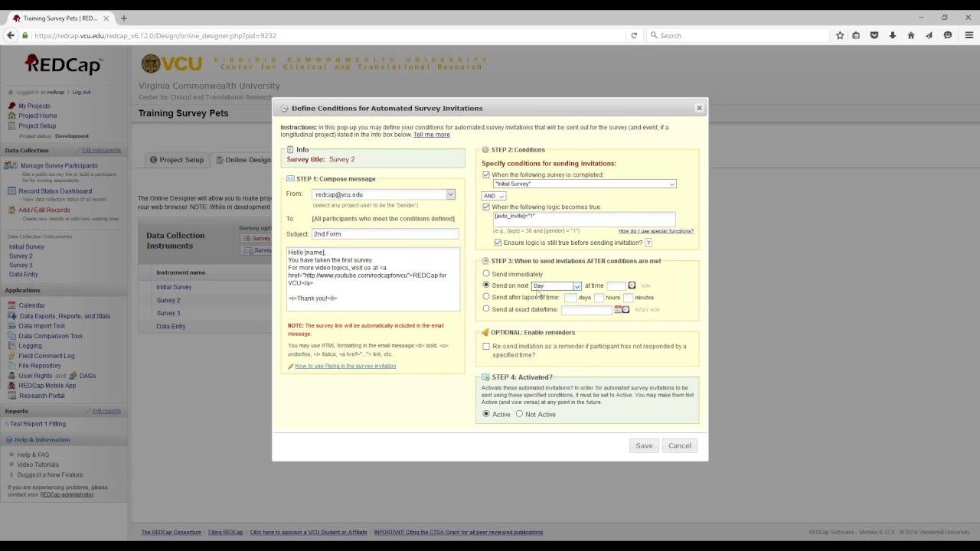Toggle 'When the following logic becomes true' checkbox
This screenshot has height=551, width=980.
[486, 207]
